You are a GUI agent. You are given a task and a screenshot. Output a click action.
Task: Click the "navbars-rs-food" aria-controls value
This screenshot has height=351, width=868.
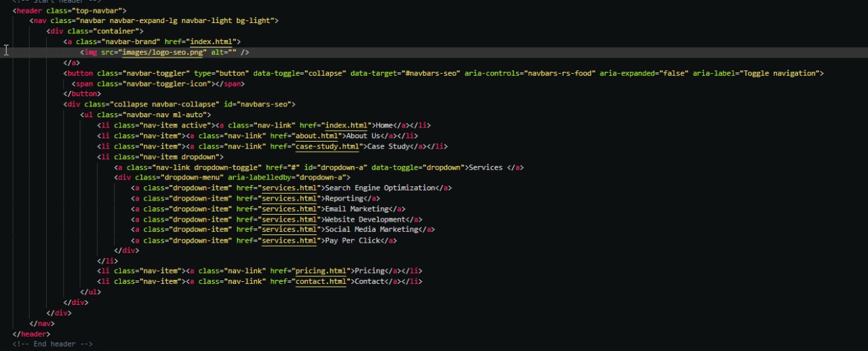point(559,73)
